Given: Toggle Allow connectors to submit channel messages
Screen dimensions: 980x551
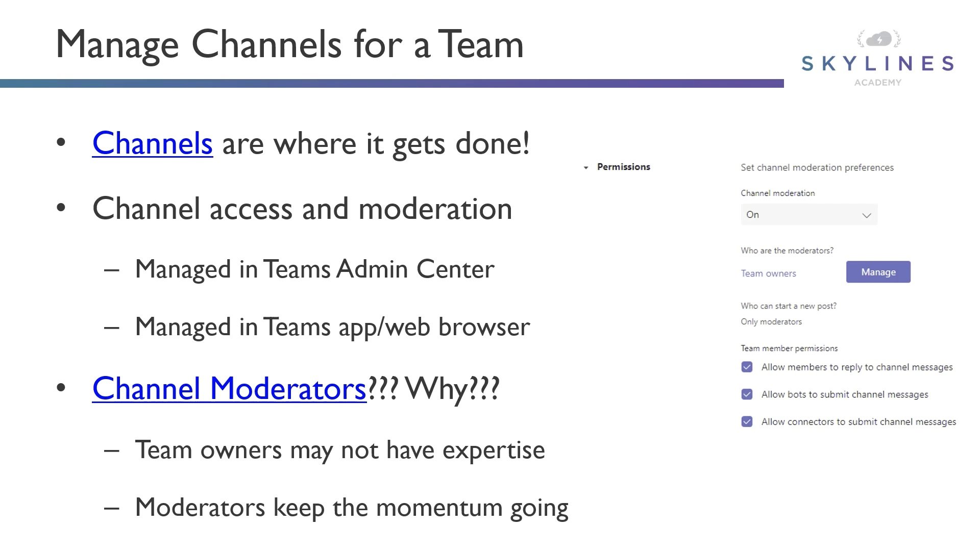Looking at the screenshot, I should pyautogui.click(x=747, y=422).
